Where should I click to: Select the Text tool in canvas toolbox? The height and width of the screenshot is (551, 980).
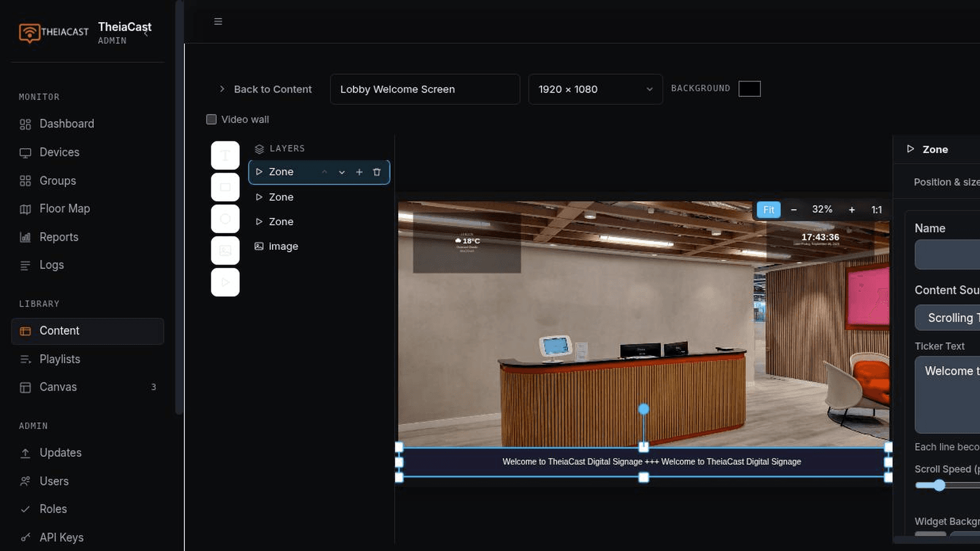(x=225, y=156)
